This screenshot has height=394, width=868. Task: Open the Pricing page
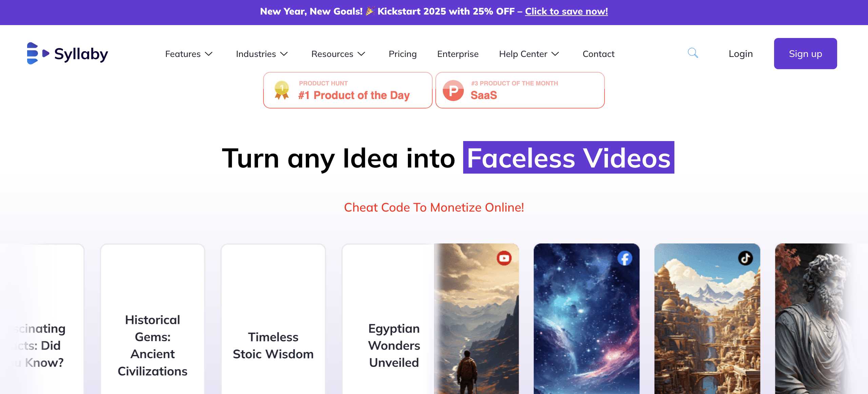tap(402, 54)
